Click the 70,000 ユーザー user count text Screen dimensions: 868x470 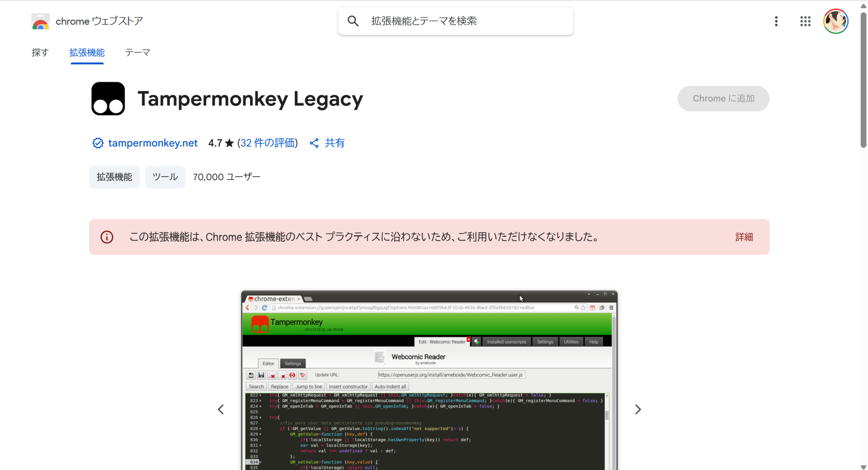227,177
